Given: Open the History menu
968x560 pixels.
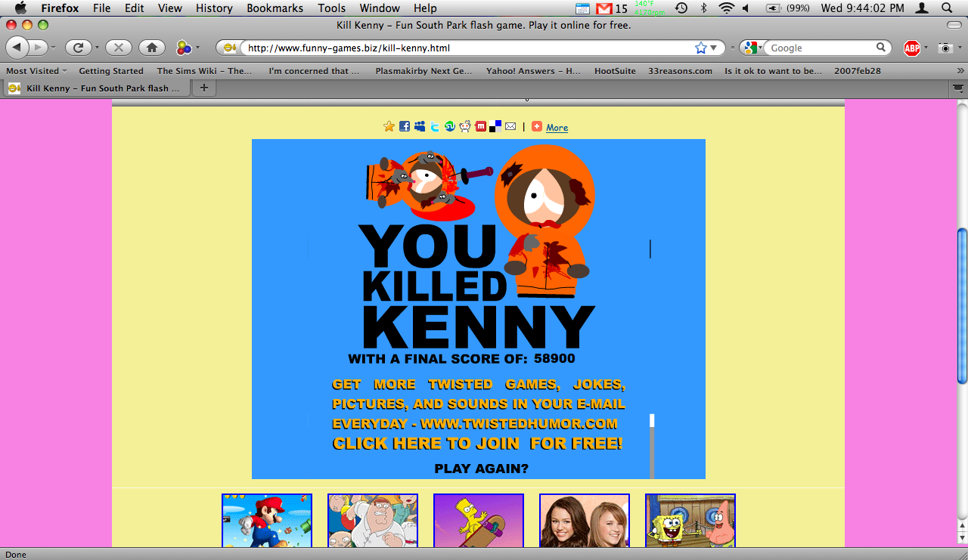Looking at the screenshot, I should [x=214, y=8].
